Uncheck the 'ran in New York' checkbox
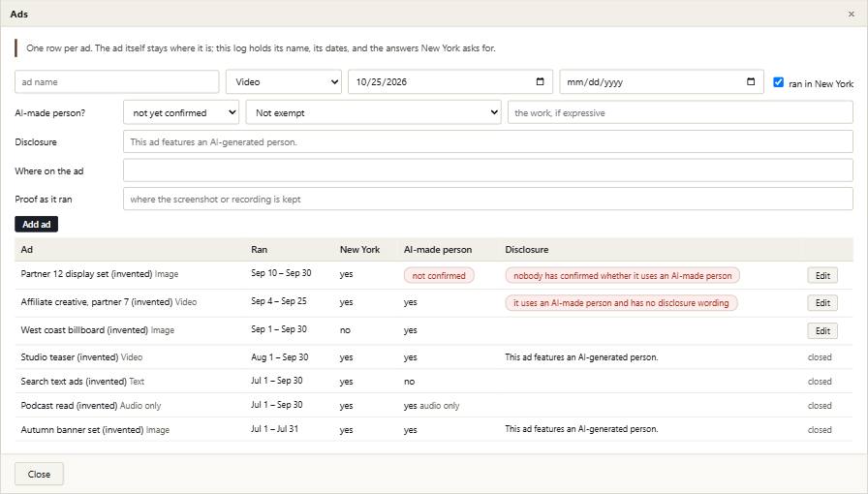Image resolution: width=868 pixels, height=494 pixels. point(778,82)
